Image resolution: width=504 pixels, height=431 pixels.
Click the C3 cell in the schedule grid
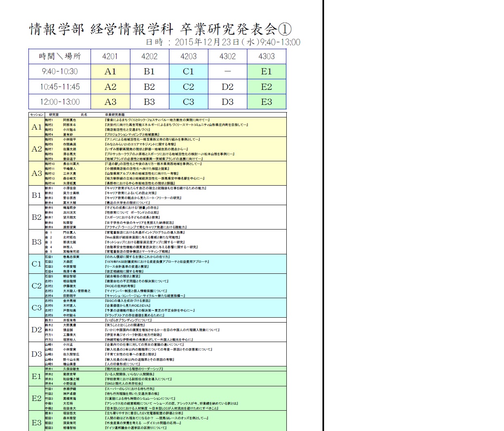pyautogui.click(x=188, y=102)
